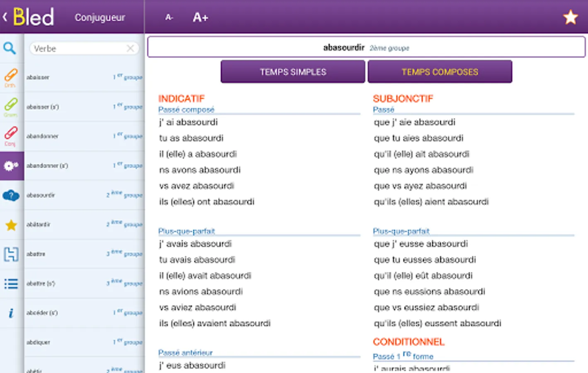
Task: Click the Bled logo
Action: click(x=33, y=17)
